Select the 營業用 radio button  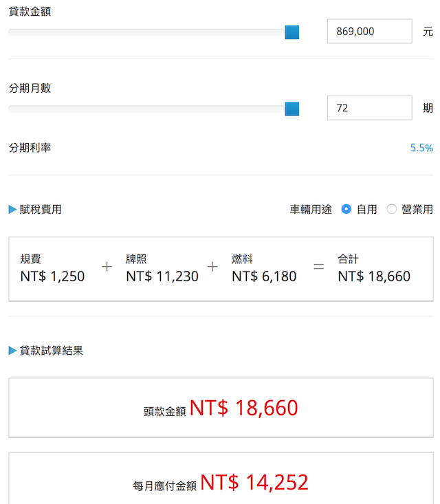click(392, 209)
